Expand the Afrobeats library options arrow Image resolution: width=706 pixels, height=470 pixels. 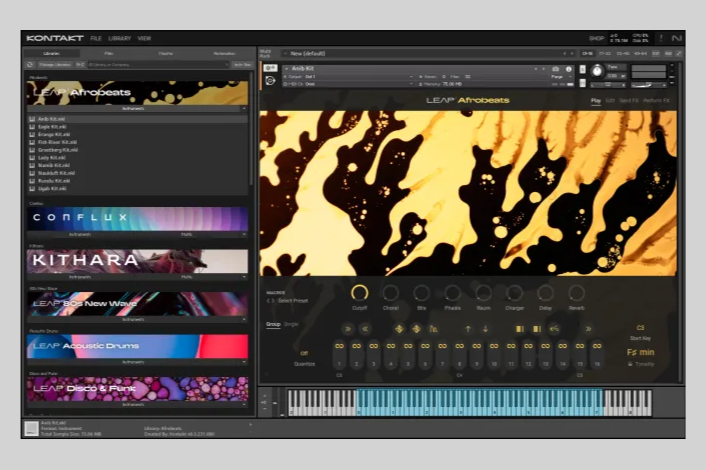tap(244, 108)
